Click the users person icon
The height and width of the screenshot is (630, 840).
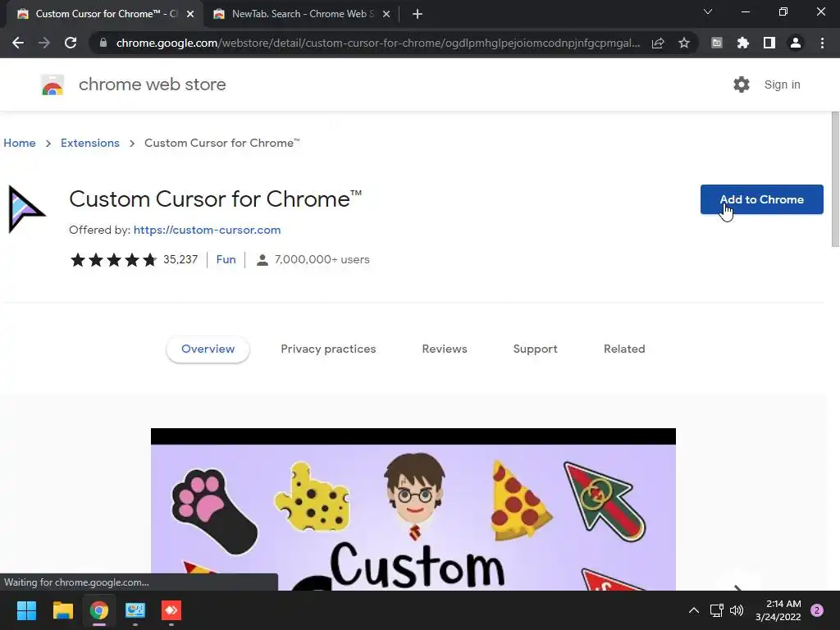(262, 260)
